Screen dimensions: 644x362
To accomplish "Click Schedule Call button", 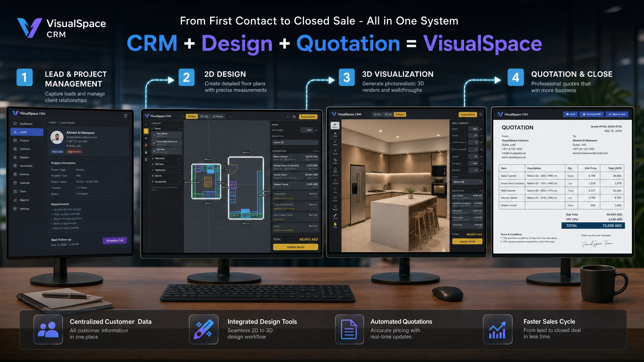I will point(115,240).
